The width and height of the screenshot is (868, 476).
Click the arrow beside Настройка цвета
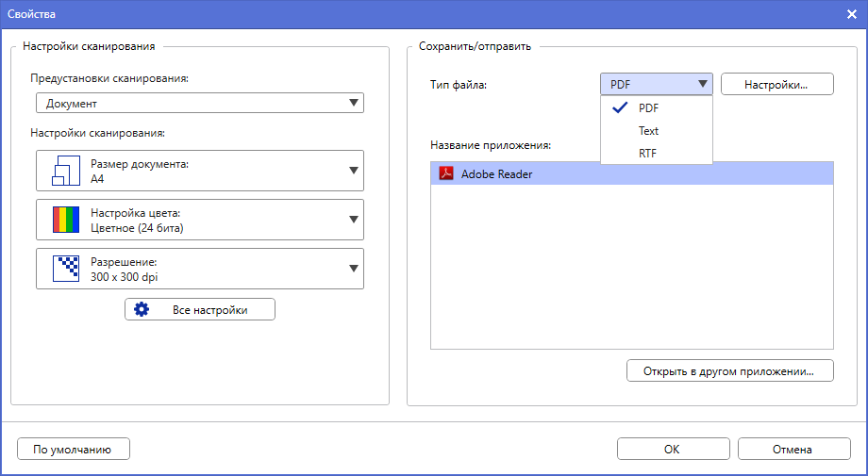click(354, 220)
